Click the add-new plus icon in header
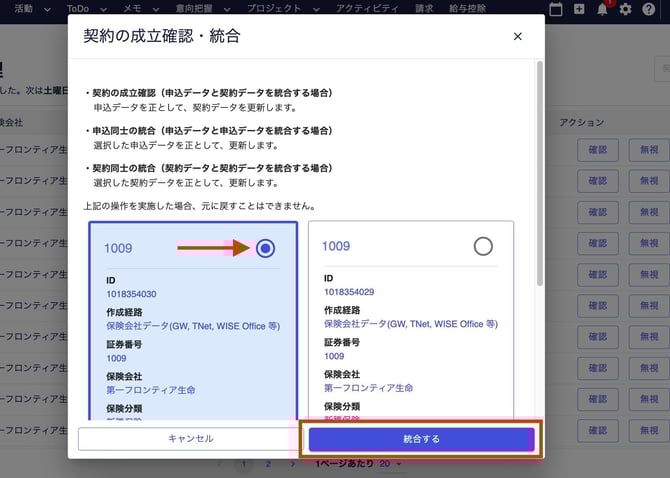Viewport: 670px width, 478px height. pos(580,9)
